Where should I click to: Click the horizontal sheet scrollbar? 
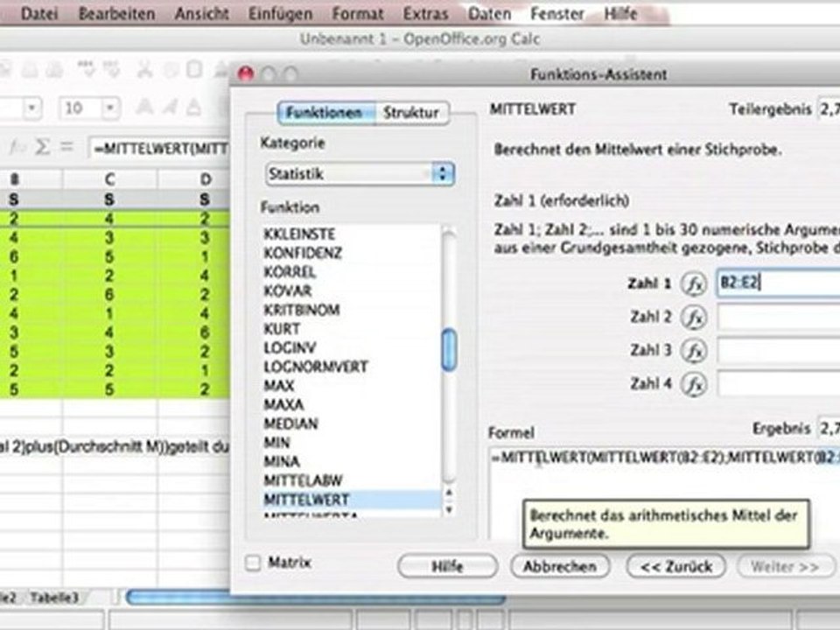click(316, 598)
